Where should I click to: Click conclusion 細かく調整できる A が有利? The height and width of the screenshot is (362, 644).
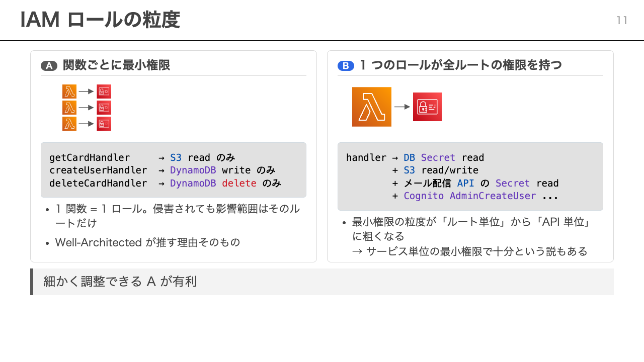point(120,282)
